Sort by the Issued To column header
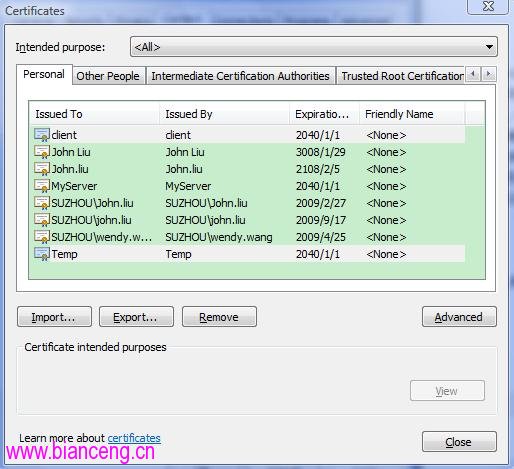This screenshot has width=514, height=469. click(x=94, y=114)
